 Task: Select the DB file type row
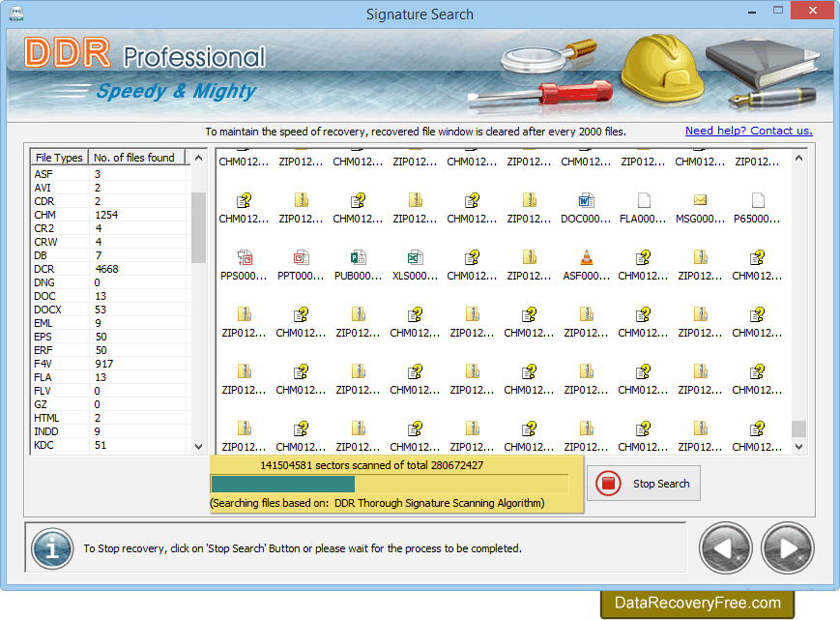(110, 255)
